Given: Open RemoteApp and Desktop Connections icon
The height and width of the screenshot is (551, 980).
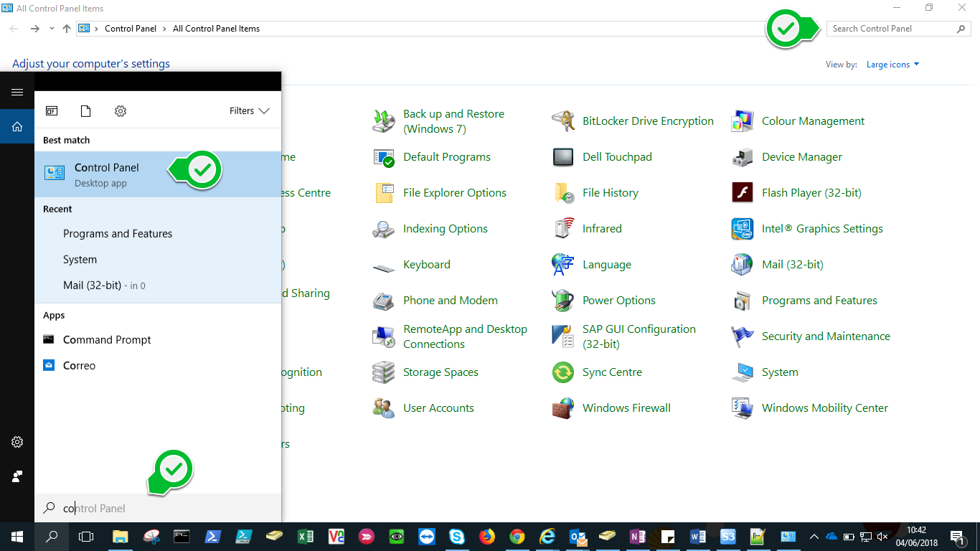Looking at the screenshot, I should coord(384,336).
